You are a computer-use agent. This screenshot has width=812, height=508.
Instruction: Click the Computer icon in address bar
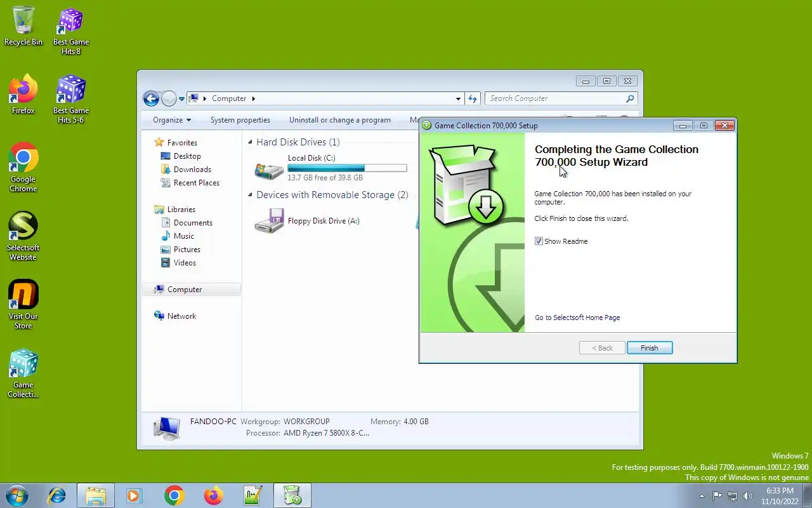click(195, 98)
